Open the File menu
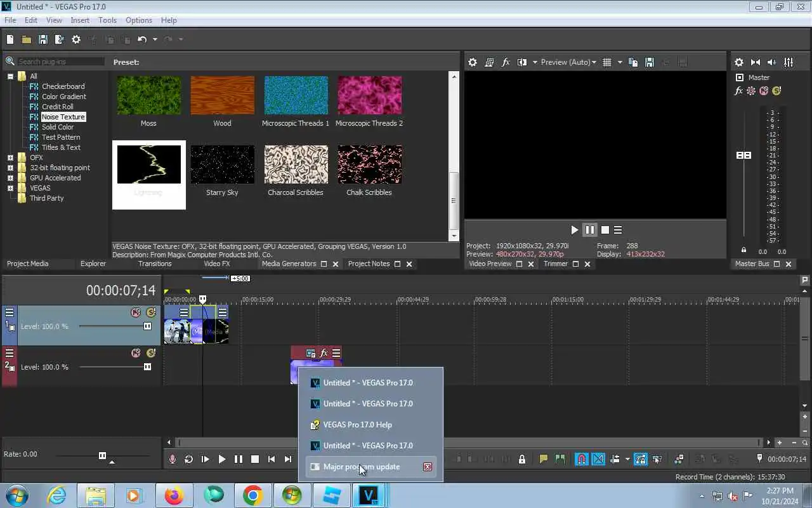 pos(10,20)
